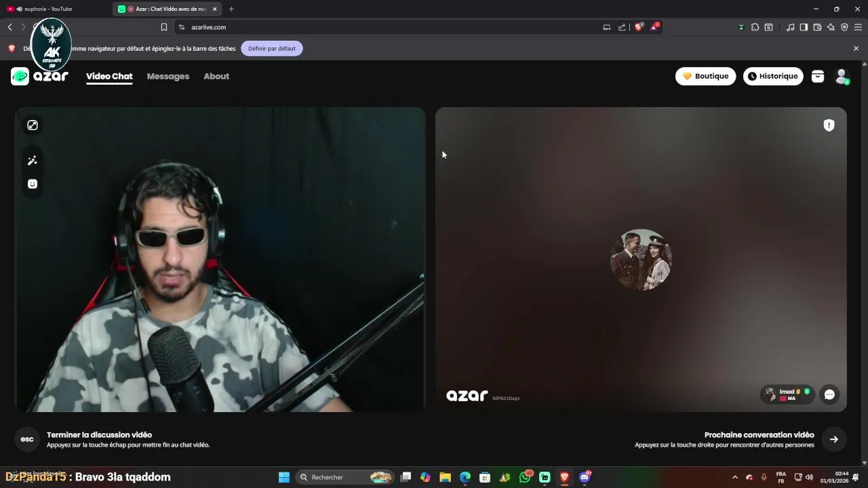Open the Boutique shop

click(x=705, y=76)
